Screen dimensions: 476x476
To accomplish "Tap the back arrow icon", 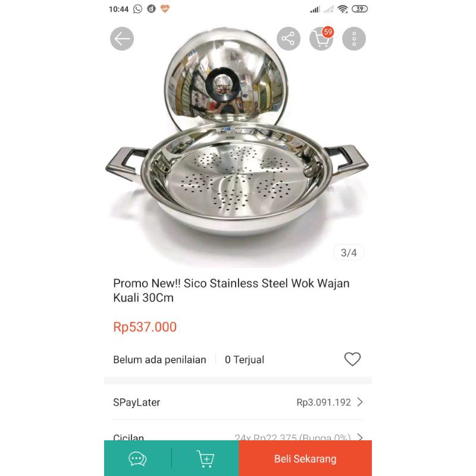I will tap(122, 39).
